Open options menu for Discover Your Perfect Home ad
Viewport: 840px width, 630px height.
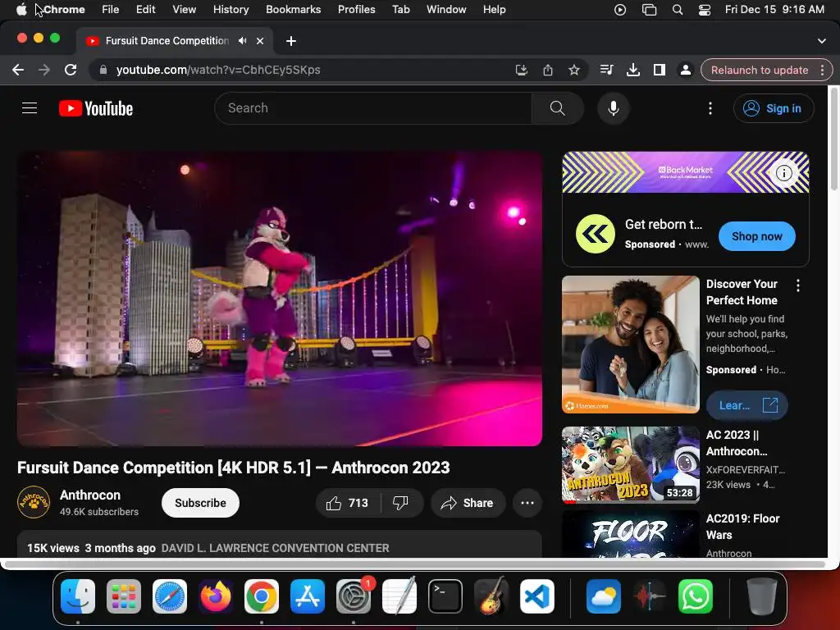pos(798,285)
